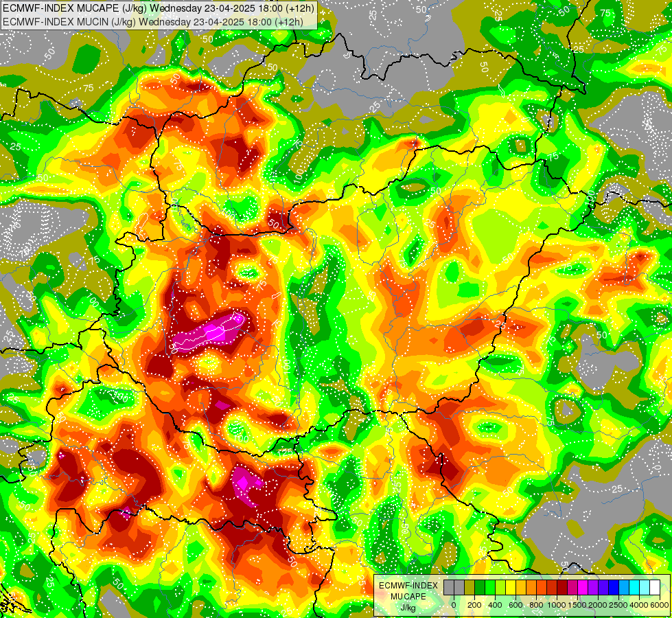Select the lime yellow-green legend swatch
Viewport: 672px width, 618px height.
pyautogui.click(x=500, y=588)
